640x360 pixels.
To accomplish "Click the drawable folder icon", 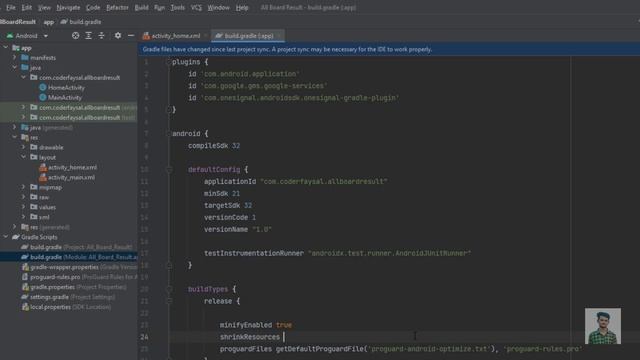I will tap(34, 147).
